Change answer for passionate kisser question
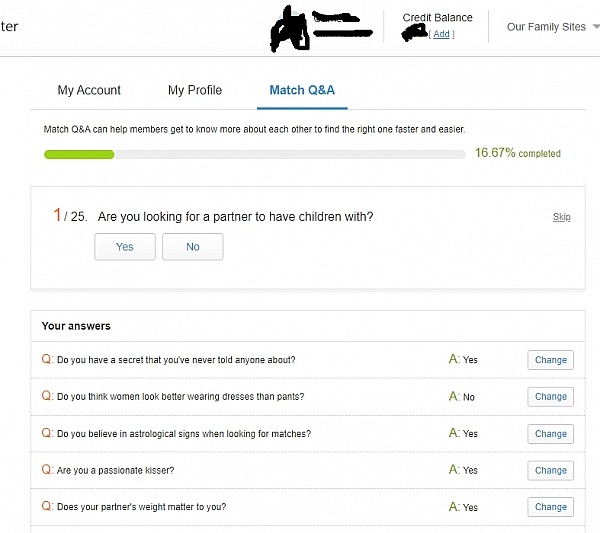 click(550, 470)
